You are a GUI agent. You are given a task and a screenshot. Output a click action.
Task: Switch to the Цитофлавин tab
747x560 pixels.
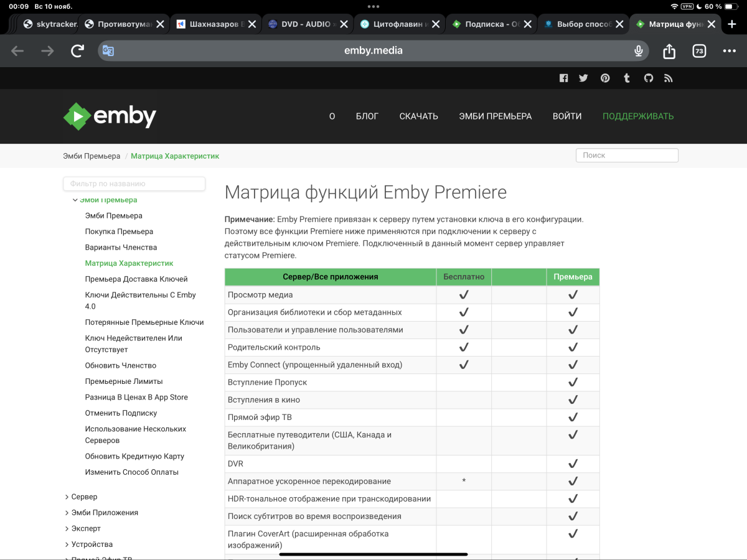[x=400, y=24]
